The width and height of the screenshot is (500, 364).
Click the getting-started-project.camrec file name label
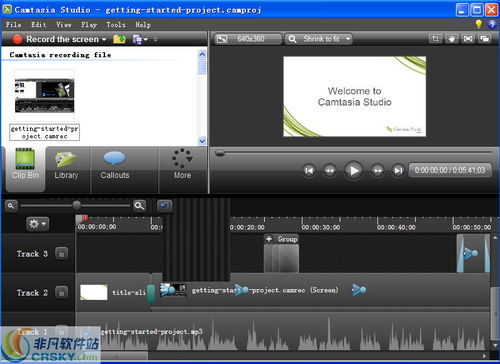point(45,132)
